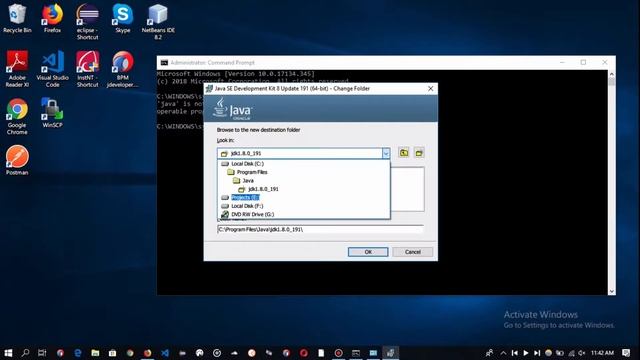
Task: Show hidden system tray icons
Action: pos(503,353)
